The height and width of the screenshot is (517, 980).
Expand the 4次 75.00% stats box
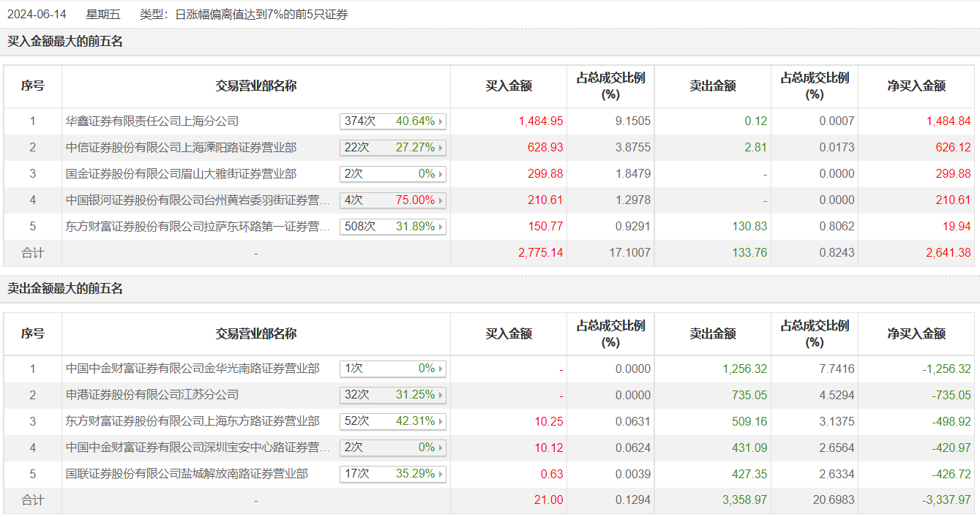coord(393,200)
